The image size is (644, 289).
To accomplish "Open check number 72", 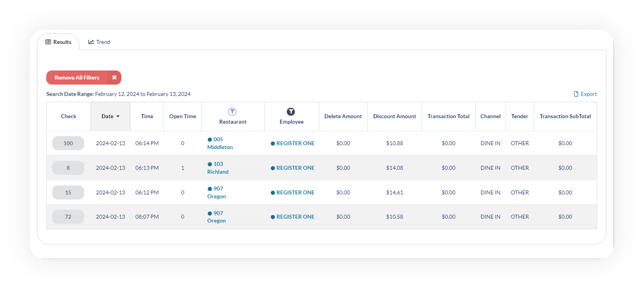I will pos(68,217).
